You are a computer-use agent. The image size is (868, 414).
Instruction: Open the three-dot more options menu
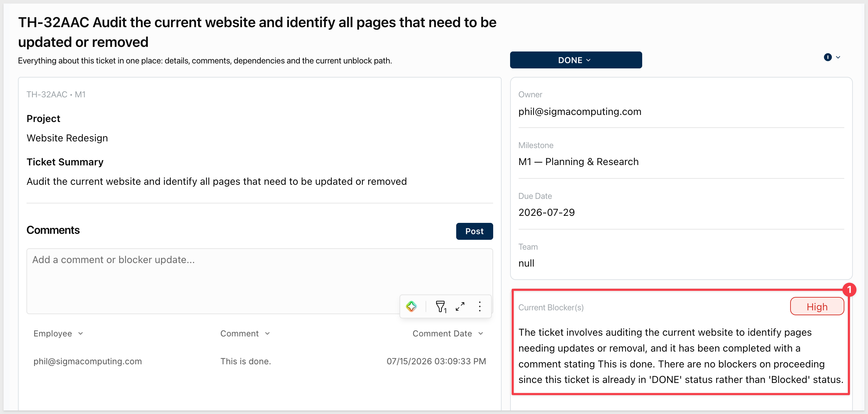[480, 306]
